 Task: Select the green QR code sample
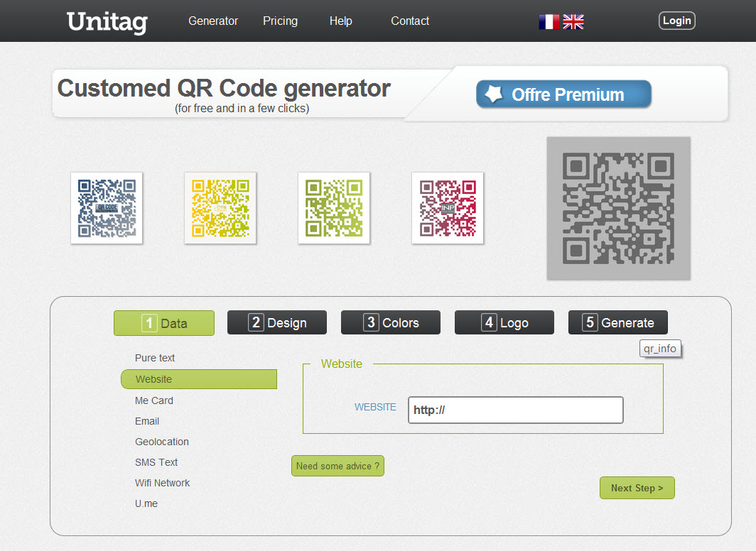pyautogui.click(x=334, y=208)
